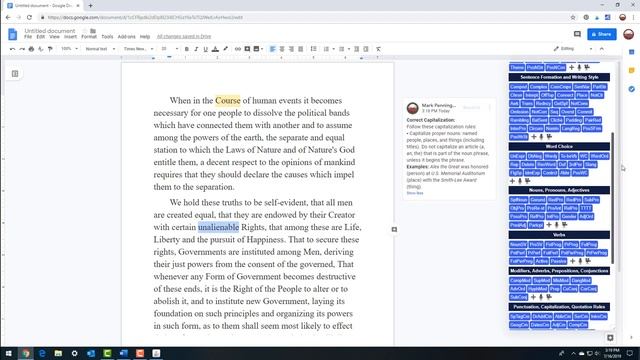Image resolution: width=640 pixels, height=360 pixels.
Task: Justify the text
Action: (x=301, y=49)
